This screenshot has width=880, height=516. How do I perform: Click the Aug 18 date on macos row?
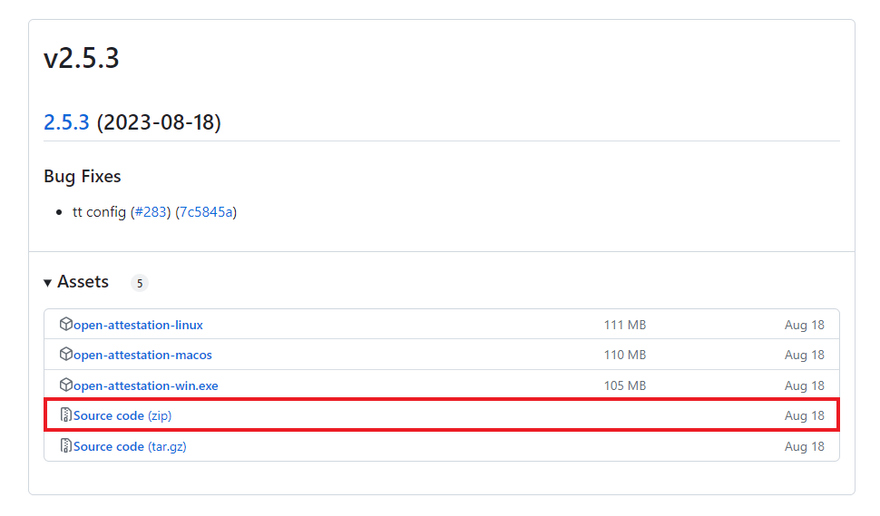point(804,355)
